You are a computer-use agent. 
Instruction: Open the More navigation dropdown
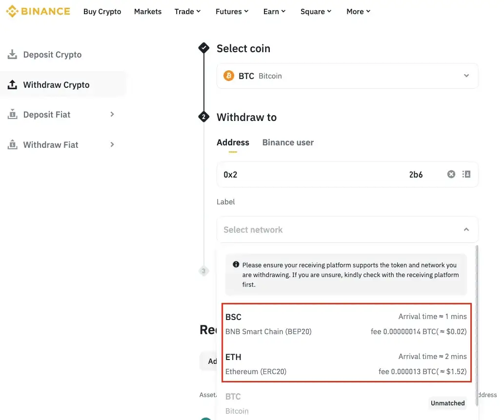358,11
